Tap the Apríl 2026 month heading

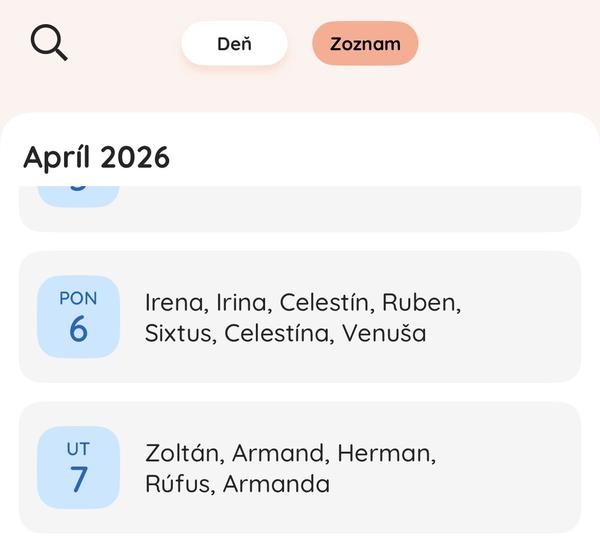coord(96,157)
